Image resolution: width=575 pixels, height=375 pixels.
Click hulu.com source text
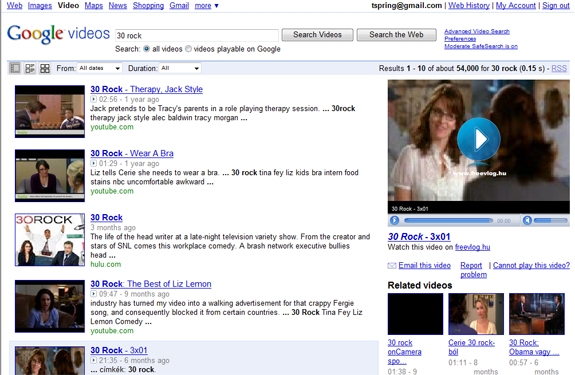pos(106,264)
